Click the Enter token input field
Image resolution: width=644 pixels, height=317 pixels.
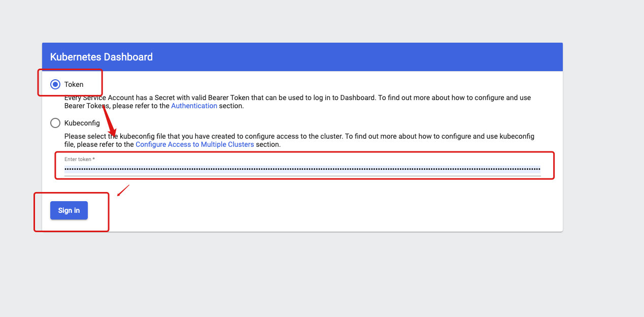tap(302, 169)
